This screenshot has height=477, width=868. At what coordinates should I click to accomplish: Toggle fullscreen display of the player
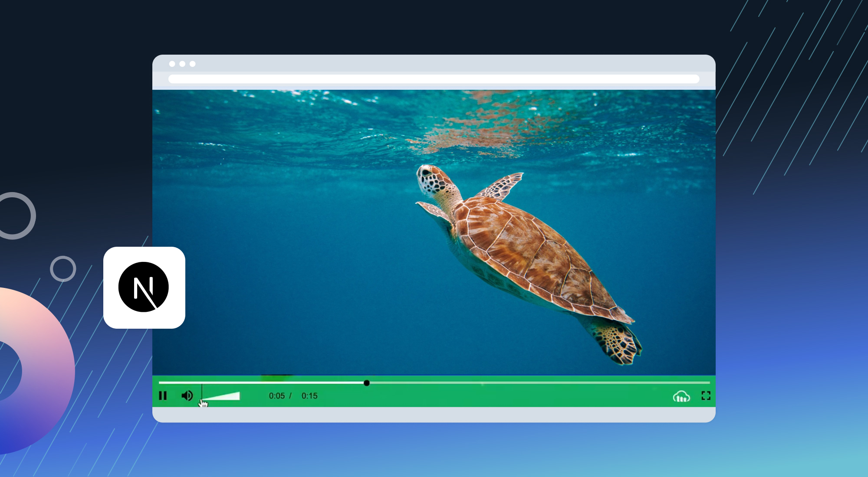click(x=706, y=395)
